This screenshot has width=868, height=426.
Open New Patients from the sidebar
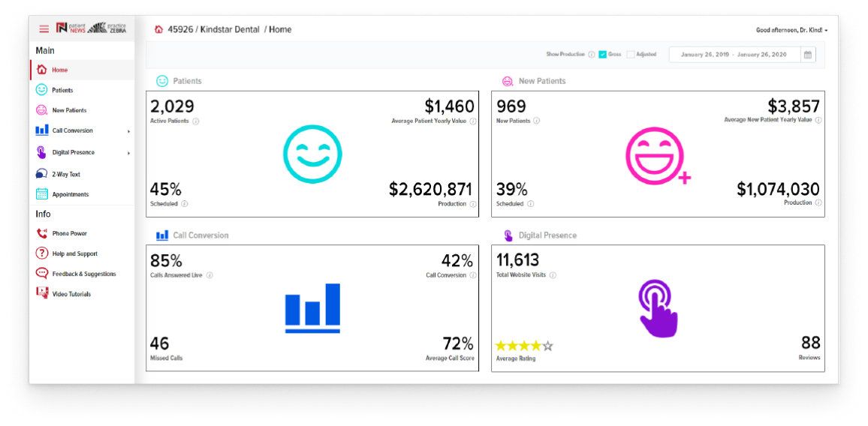[83, 110]
